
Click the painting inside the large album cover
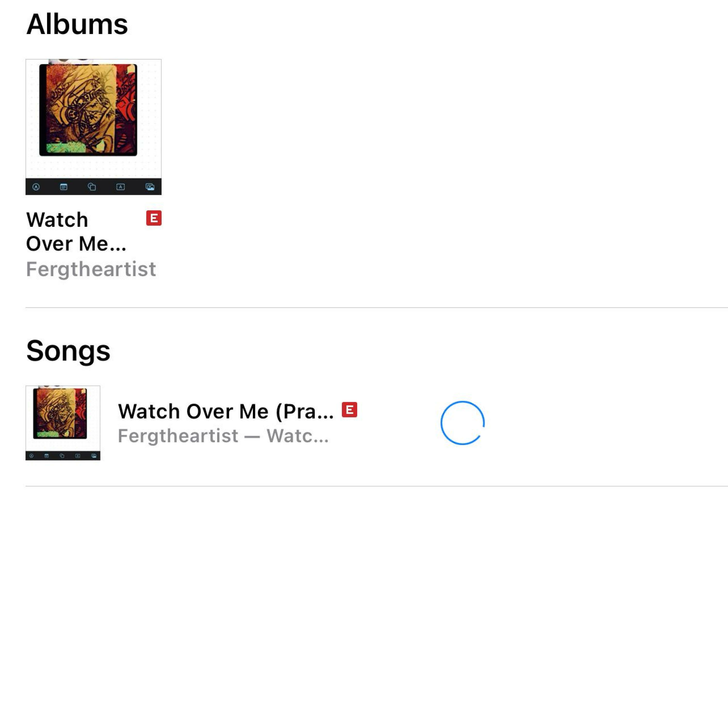point(88,110)
